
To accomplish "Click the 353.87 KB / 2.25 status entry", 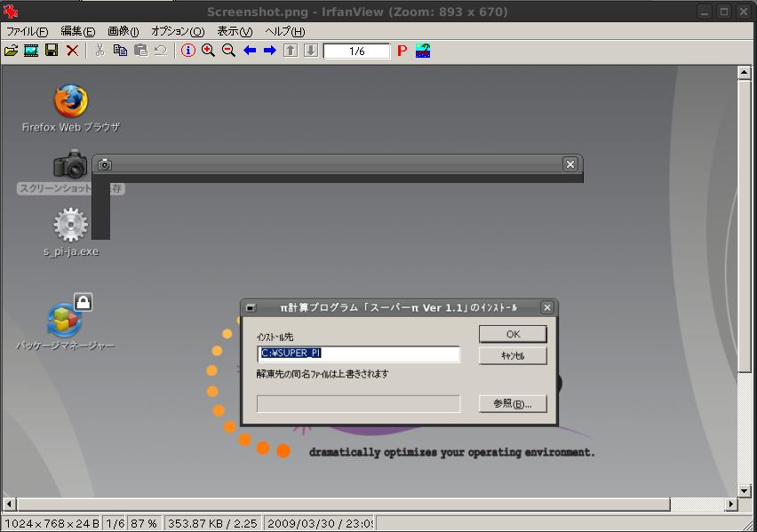I will click(212, 524).
